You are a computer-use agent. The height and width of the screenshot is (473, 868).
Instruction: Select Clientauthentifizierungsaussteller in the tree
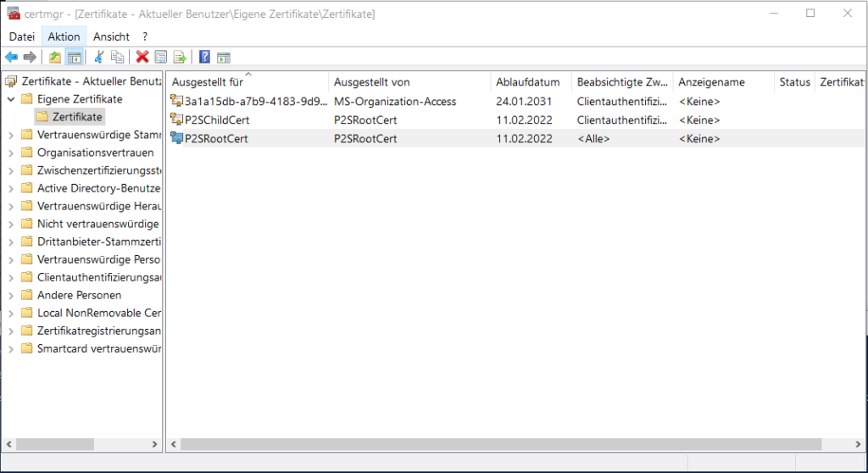coord(99,277)
